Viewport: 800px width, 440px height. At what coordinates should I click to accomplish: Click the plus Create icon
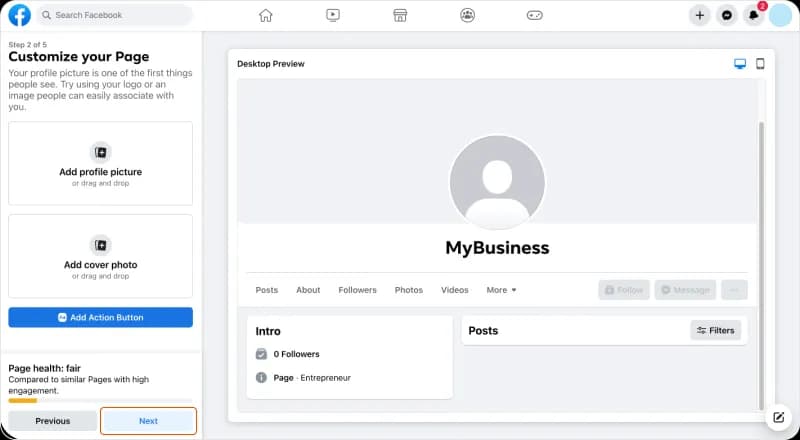tap(700, 15)
